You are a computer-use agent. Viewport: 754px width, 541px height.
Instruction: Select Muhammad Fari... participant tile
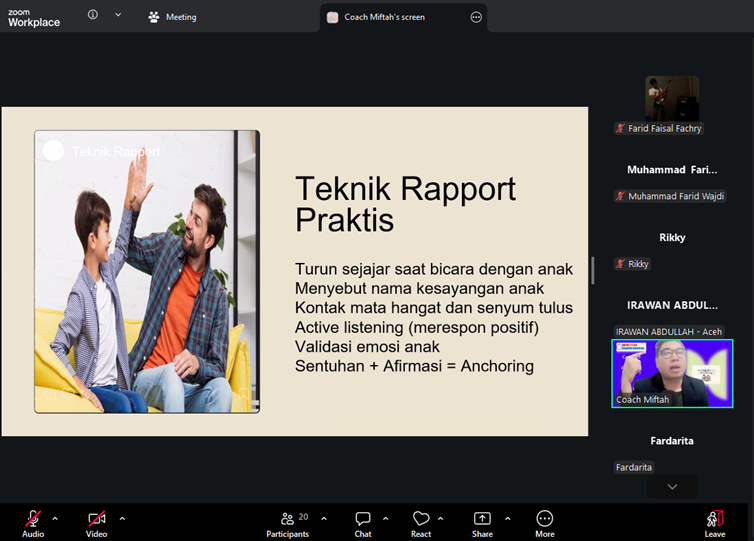tap(672, 170)
